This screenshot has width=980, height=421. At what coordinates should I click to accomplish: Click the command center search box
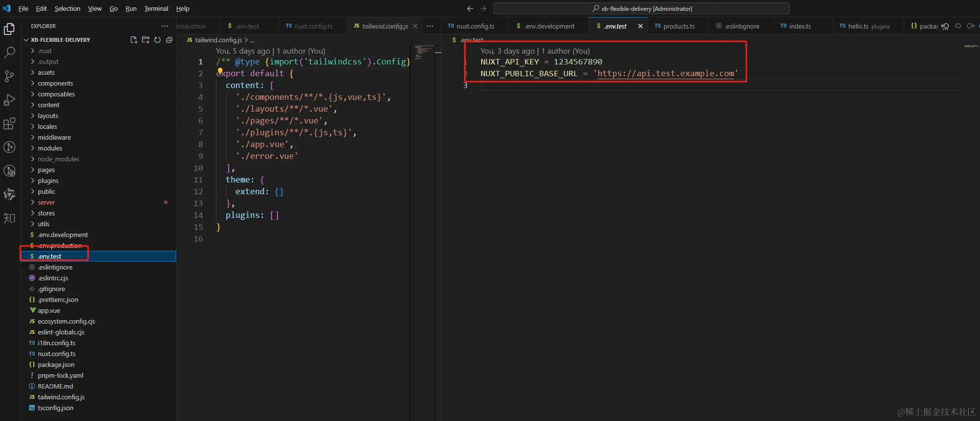[642, 8]
